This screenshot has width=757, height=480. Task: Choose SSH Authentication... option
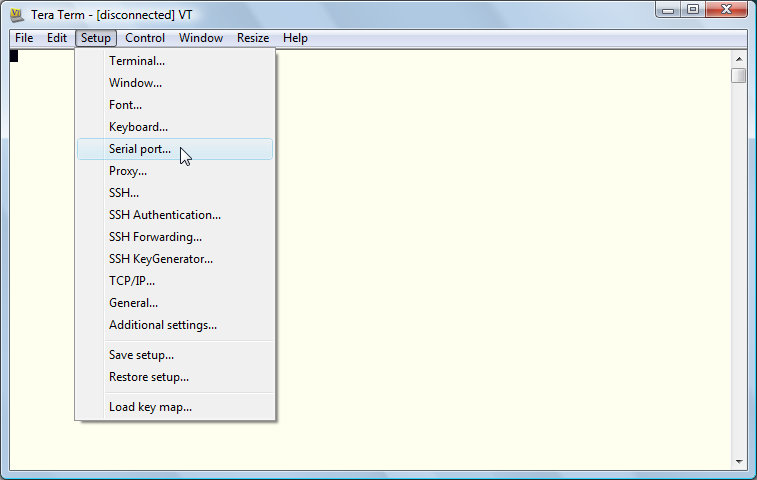pyautogui.click(x=165, y=215)
